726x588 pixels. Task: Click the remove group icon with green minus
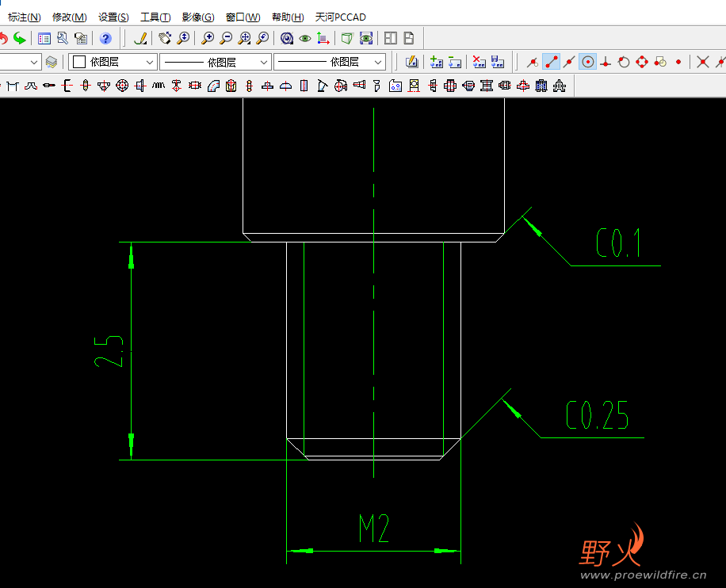coord(455,62)
